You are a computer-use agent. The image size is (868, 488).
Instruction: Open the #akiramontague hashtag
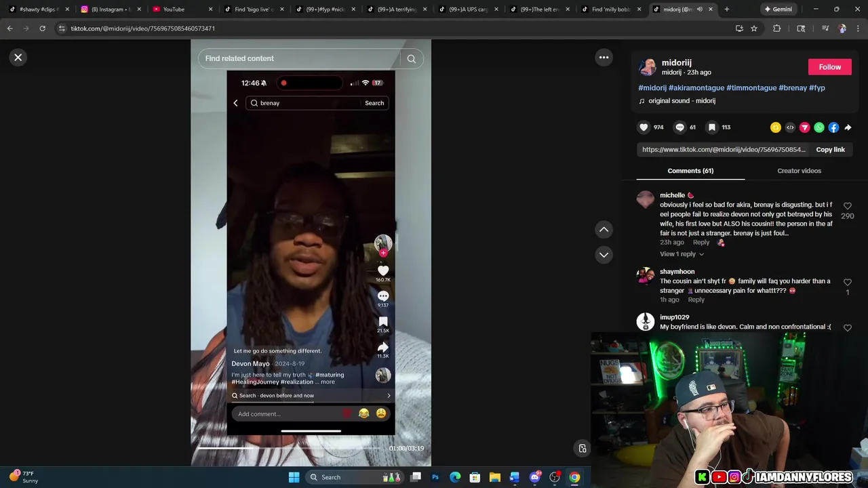tap(696, 88)
